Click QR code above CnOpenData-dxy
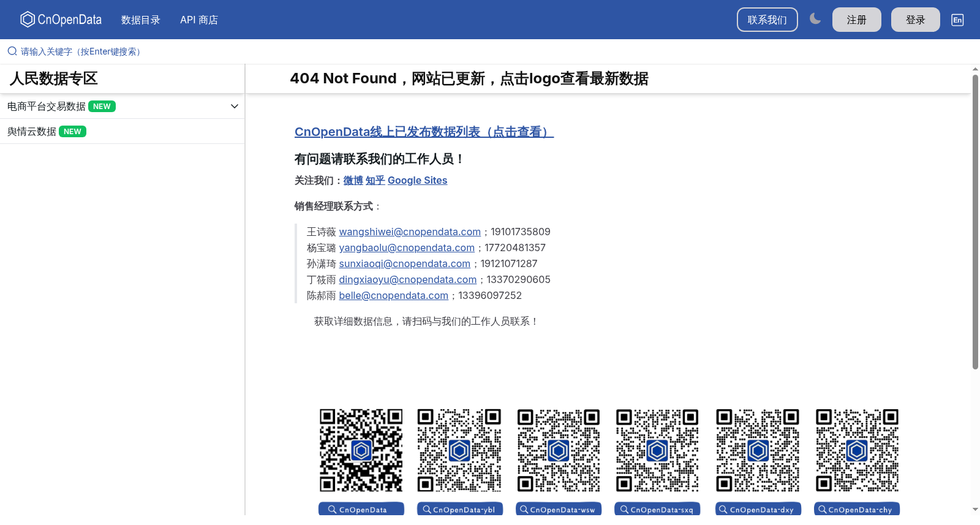This screenshot has height=525, width=980. coord(758,450)
